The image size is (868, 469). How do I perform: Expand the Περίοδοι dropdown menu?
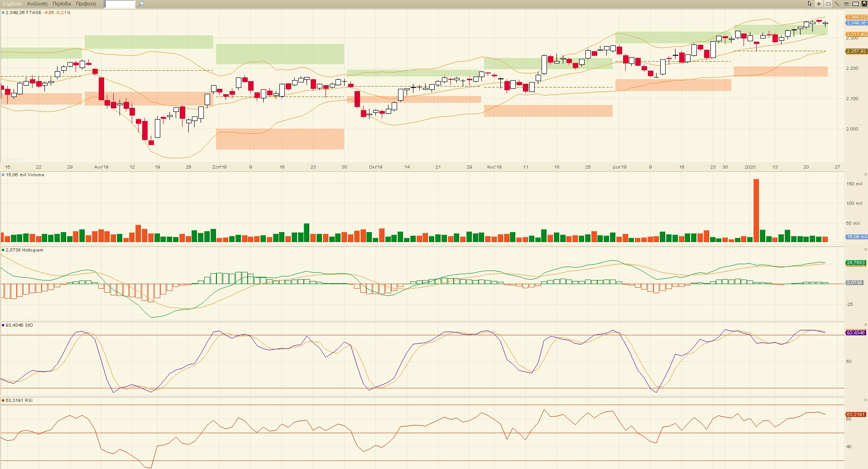pyautogui.click(x=62, y=4)
